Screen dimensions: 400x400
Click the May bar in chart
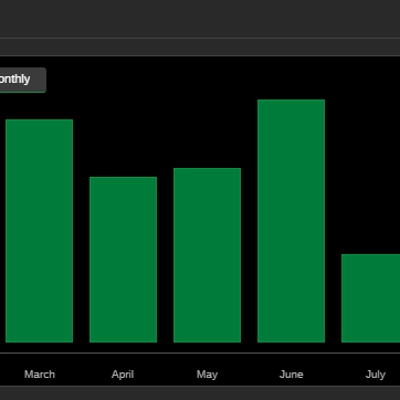tap(207, 255)
